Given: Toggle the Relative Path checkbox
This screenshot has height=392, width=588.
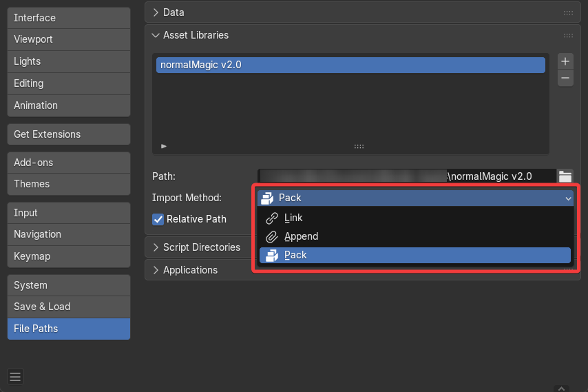Looking at the screenshot, I should tap(159, 219).
